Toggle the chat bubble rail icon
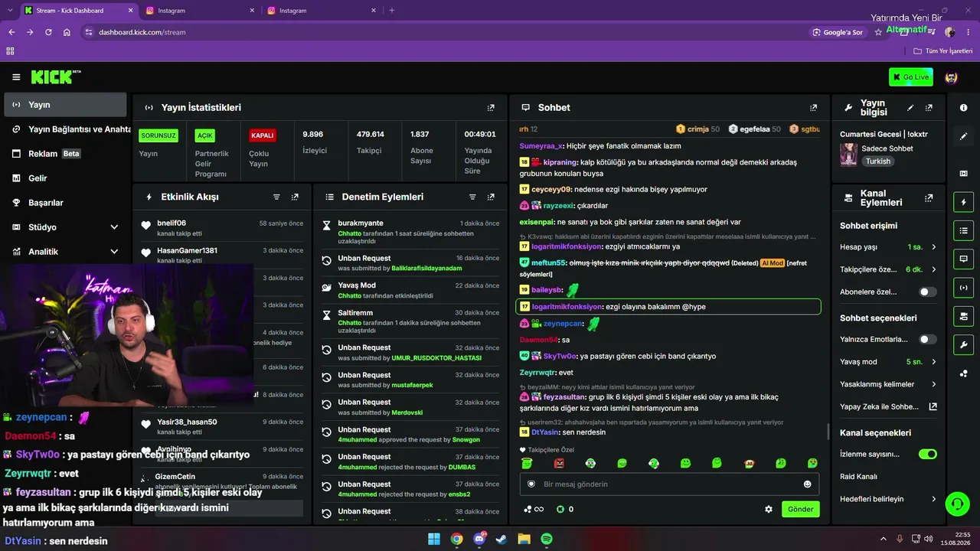The image size is (980, 551). point(963,259)
